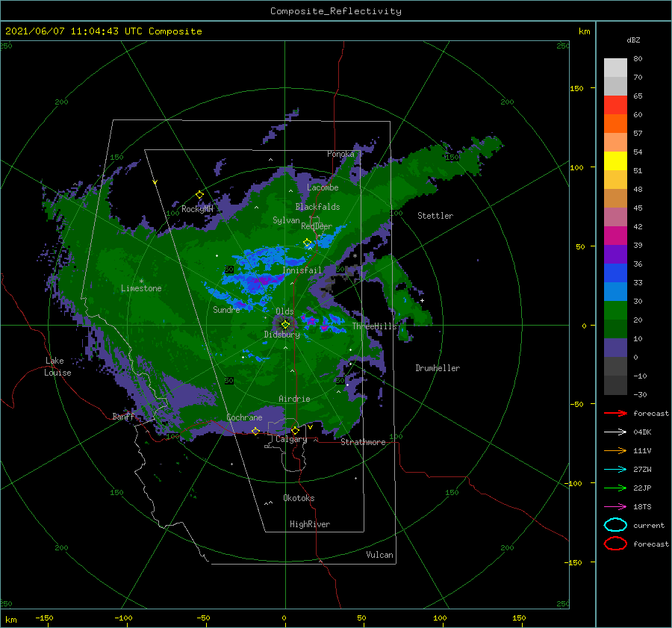Screen dimensions: 672x628
Task: Click the 'Strathmore' map label
Action: [x=363, y=442]
